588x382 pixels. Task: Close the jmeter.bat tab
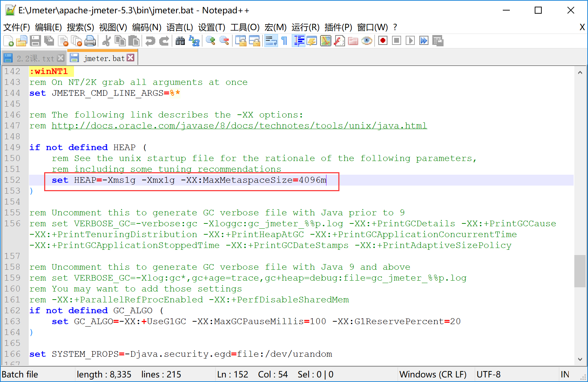point(130,58)
